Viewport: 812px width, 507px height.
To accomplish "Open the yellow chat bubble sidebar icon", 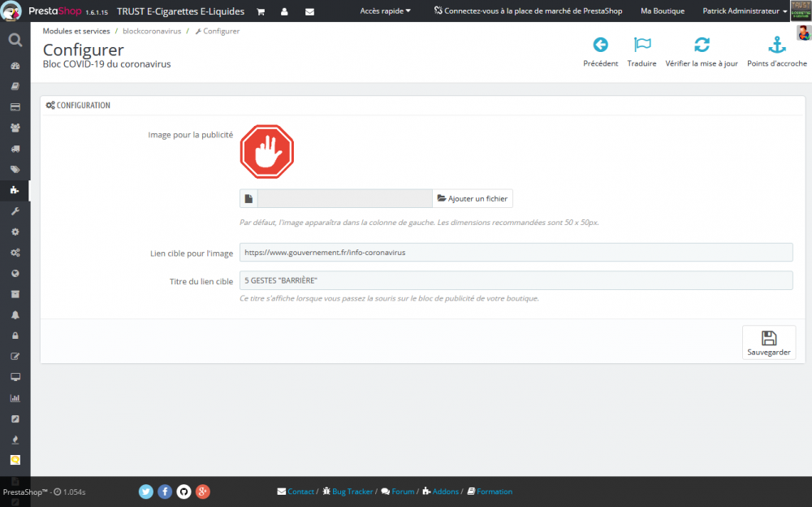I will 15,460.
